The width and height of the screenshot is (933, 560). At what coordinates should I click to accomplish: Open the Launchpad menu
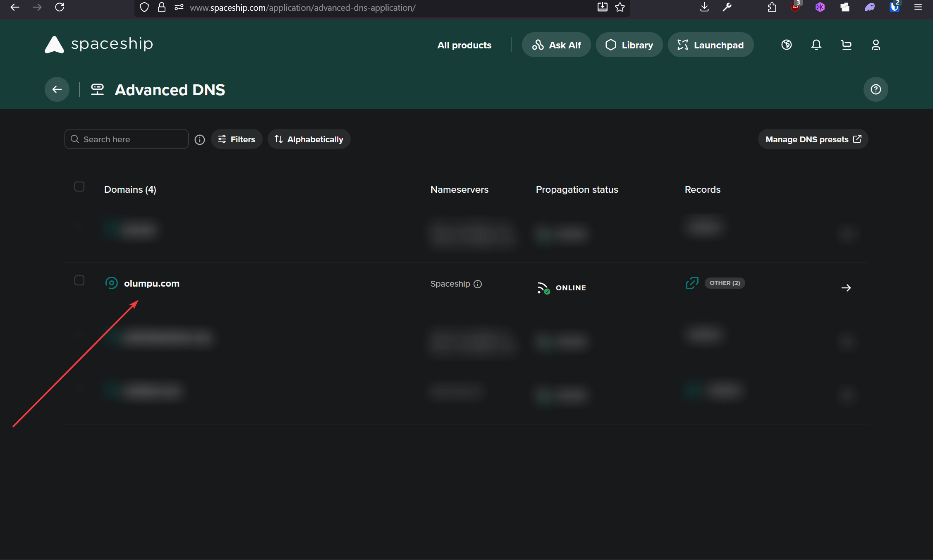(x=711, y=45)
